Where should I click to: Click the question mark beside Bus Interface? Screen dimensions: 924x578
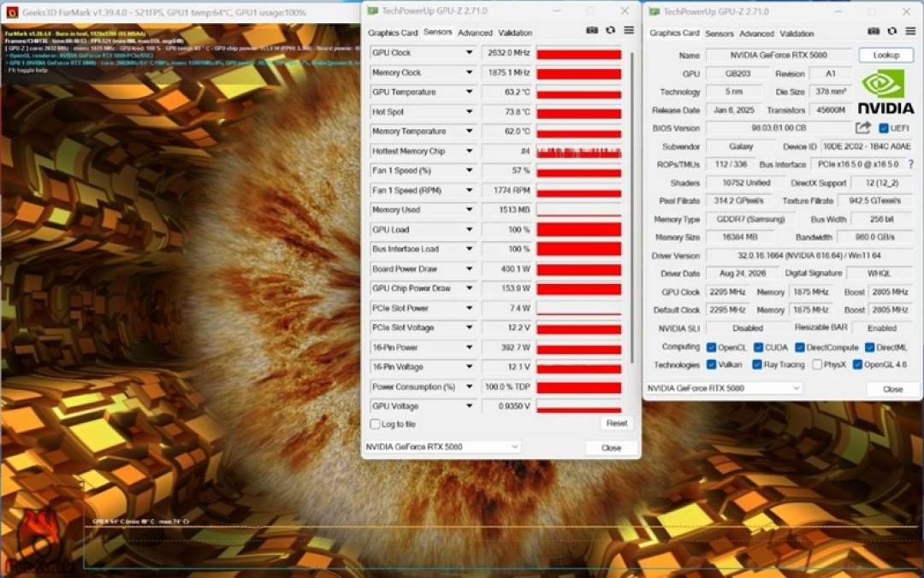tap(911, 164)
